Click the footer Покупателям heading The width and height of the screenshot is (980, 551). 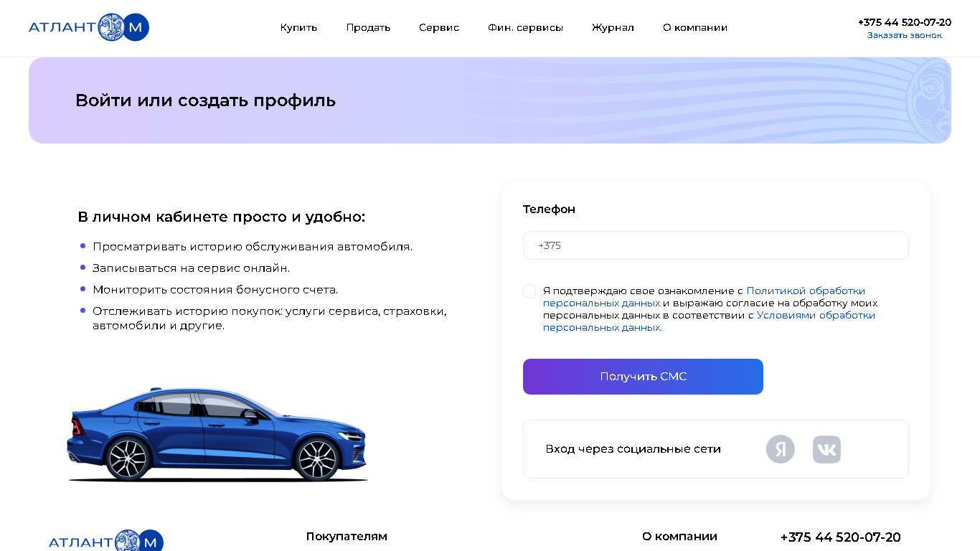[347, 537]
